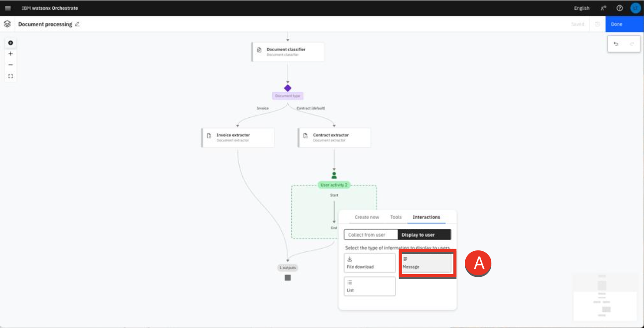The width and height of the screenshot is (644, 328).
Task: Click the zoom in plus button
Action: 11,54
